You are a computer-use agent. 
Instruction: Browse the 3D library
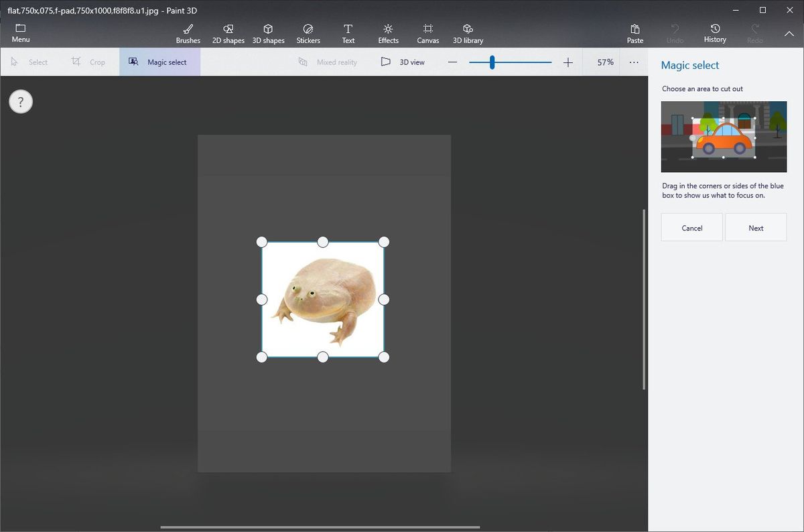(467, 32)
